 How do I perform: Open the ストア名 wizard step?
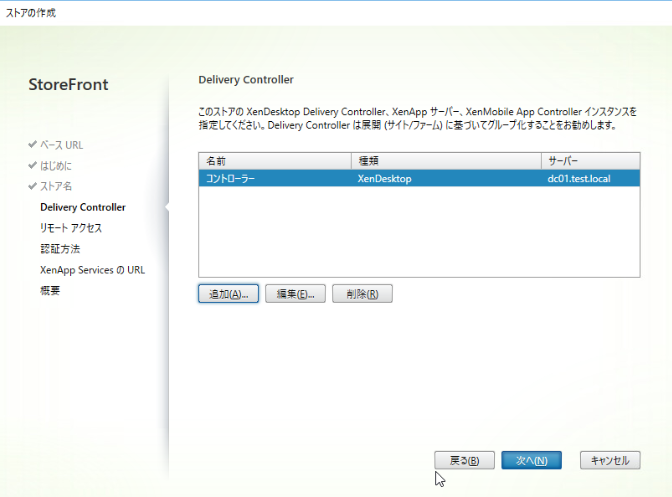[56, 186]
